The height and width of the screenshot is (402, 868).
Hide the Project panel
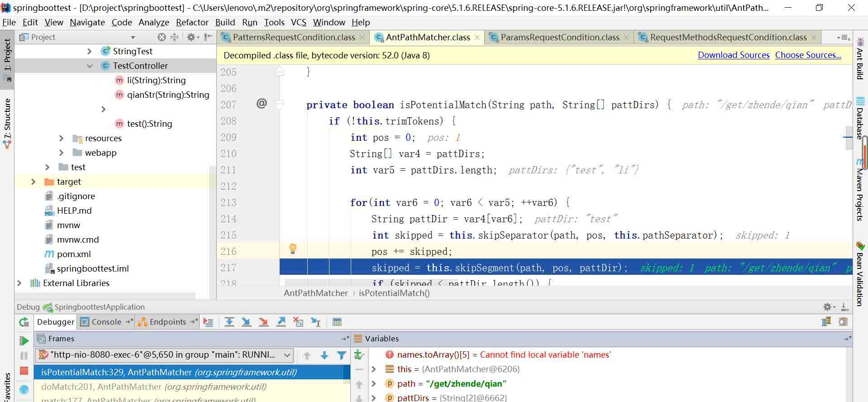(x=208, y=37)
